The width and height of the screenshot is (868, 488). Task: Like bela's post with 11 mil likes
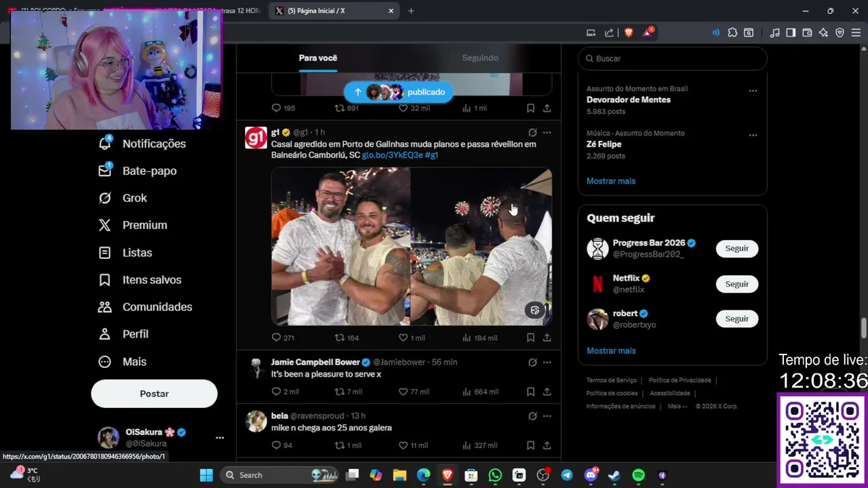point(413,445)
